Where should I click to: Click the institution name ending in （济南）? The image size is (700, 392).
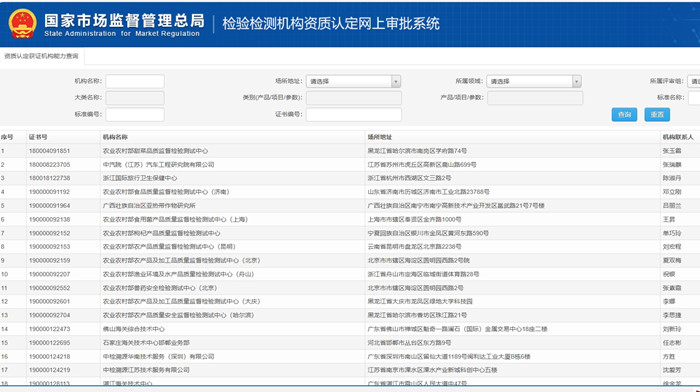click(x=166, y=192)
